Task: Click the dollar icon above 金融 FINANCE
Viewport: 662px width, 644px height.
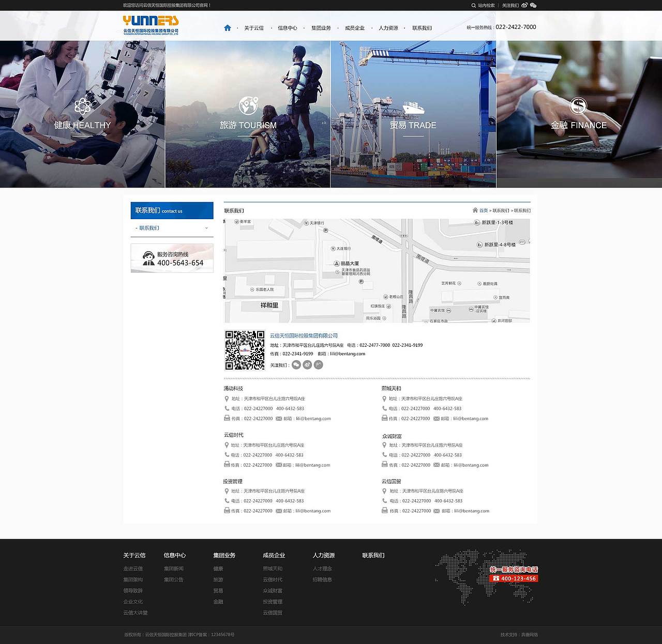Action: click(x=578, y=106)
